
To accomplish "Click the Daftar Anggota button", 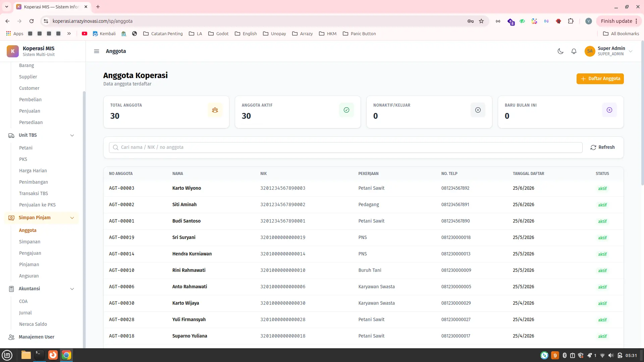I will tap(600, 79).
